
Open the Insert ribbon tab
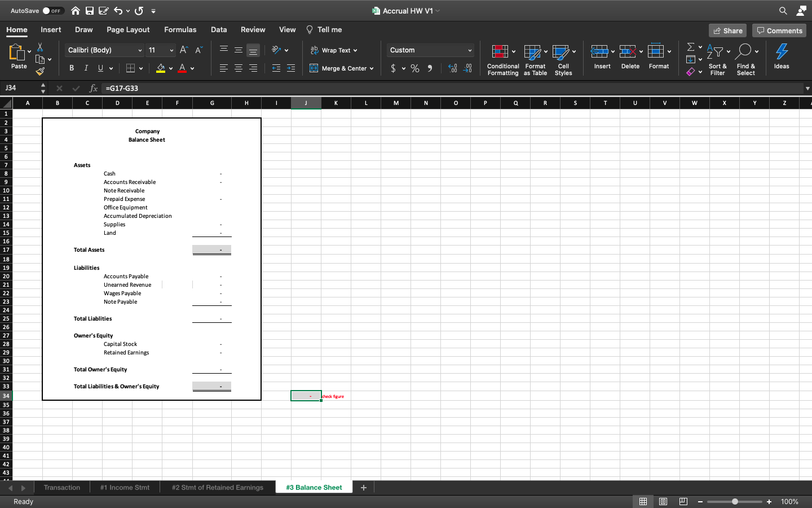[x=51, y=29]
